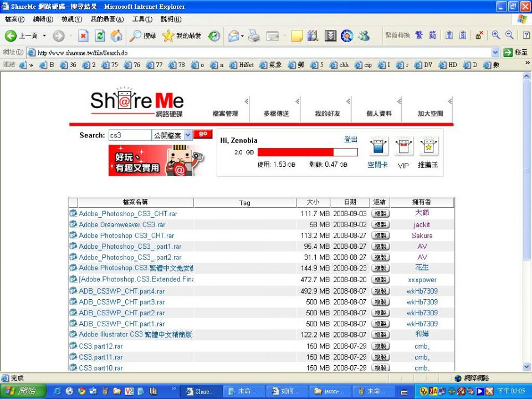Click the Zoom in magnifier icon
The height and width of the screenshot is (399, 532).
click(x=495, y=35)
